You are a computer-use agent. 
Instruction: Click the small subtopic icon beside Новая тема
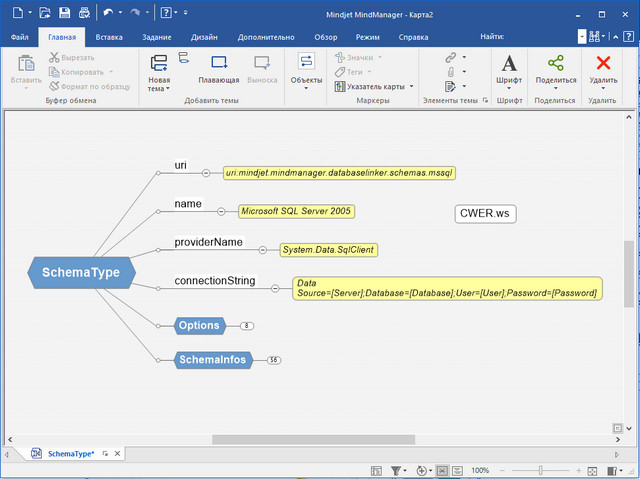tap(184, 58)
